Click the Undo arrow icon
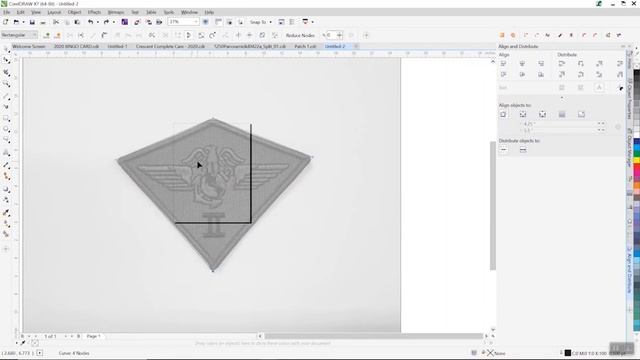This screenshot has height=360, width=640. point(91,22)
